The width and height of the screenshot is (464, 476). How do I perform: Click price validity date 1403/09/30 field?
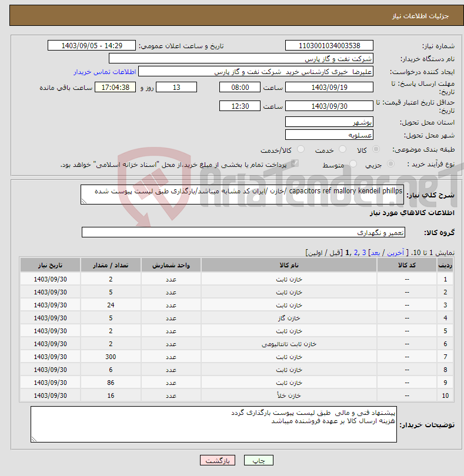click(x=329, y=106)
